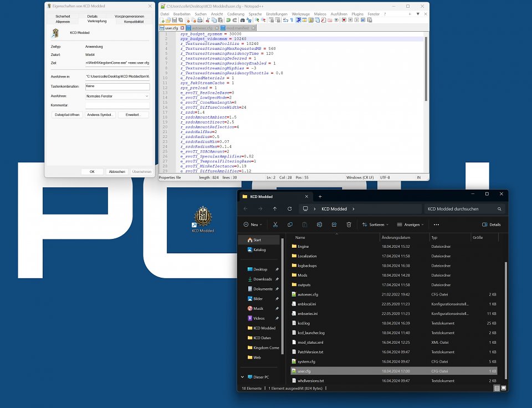Close the user.cfg tab in Notepad++
Viewport: 532px width, 408px height.
pyautogui.click(x=182, y=28)
